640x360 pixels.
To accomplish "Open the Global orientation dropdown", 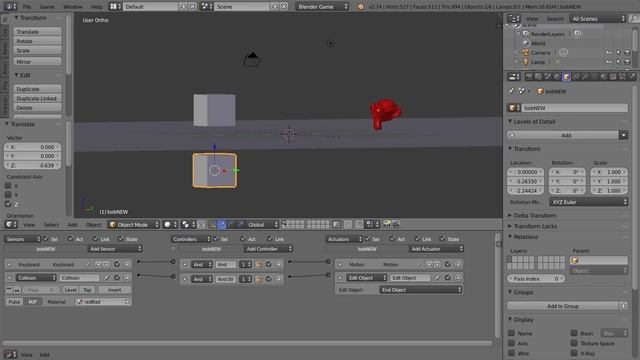I will [261, 224].
